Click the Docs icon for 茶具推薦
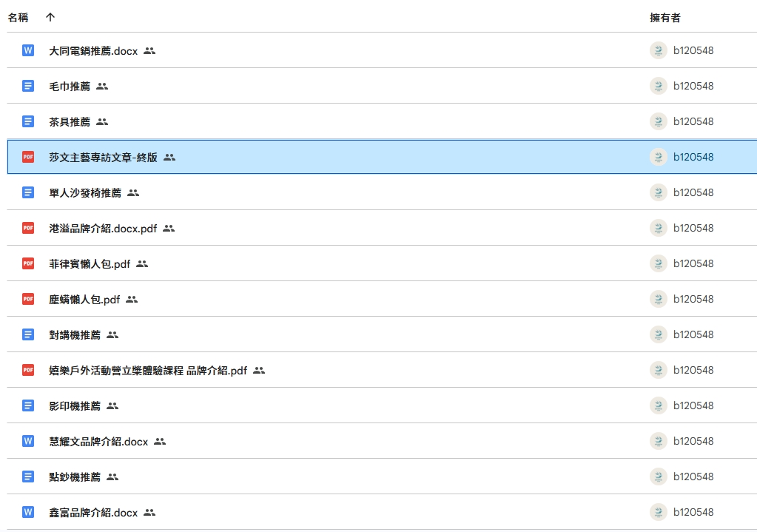The height and width of the screenshot is (532, 757). click(28, 121)
